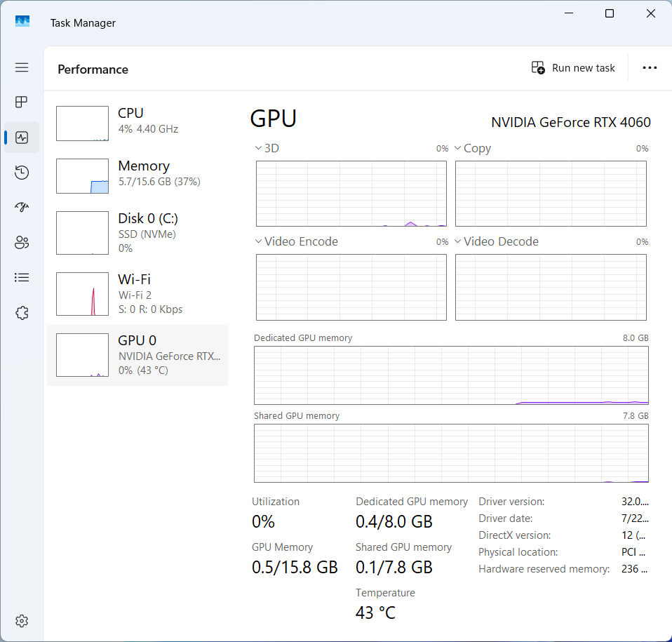Click the GPU 0 mini graph thumbnail
Viewport: 672px width, 642px height.
[x=82, y=355]
